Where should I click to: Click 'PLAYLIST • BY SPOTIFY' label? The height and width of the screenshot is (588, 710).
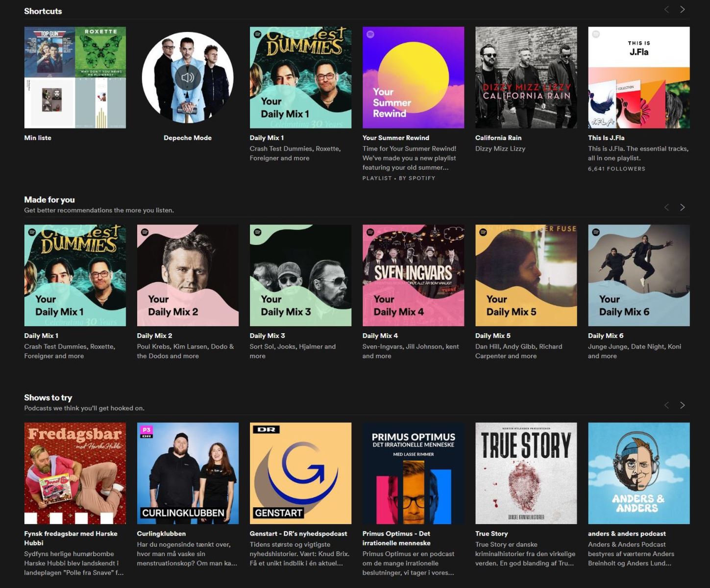click(399, 178)
